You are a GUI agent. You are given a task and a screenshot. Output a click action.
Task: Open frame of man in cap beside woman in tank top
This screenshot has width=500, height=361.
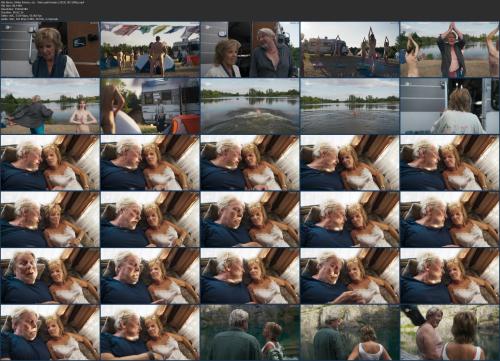click(350, 332)
